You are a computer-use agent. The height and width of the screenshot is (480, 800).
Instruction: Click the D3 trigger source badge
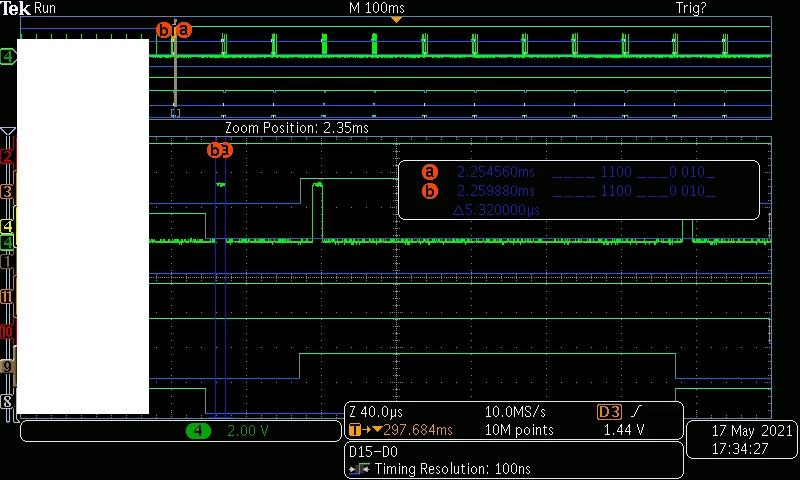(609, 412)
